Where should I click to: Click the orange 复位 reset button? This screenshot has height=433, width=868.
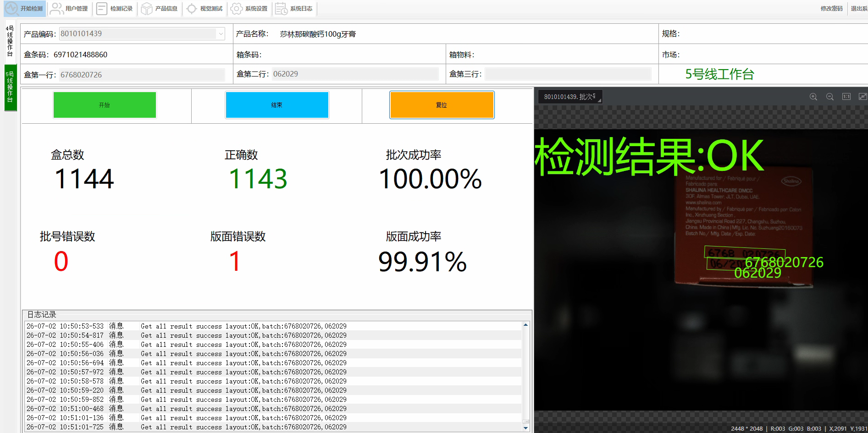point(442,105)
